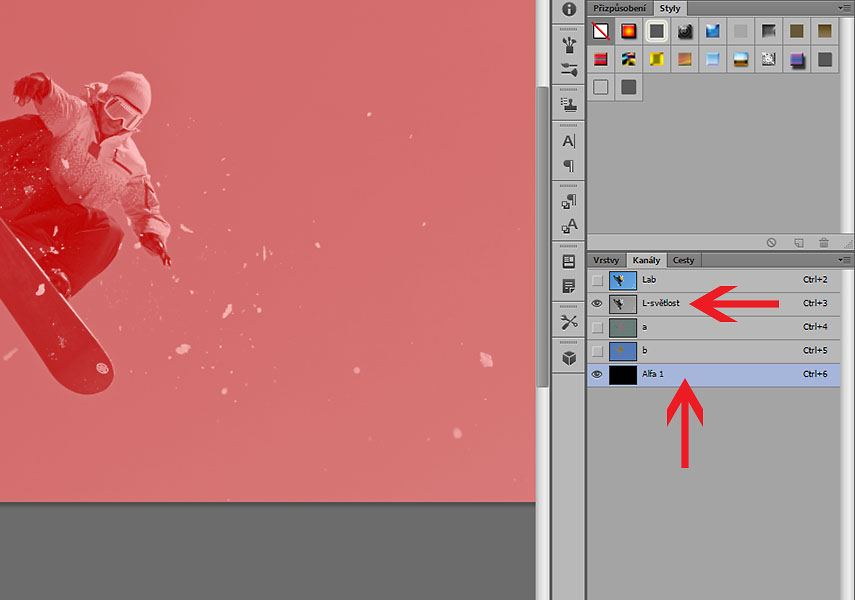This screenshot has height=600, width=855.
Task: Open the Info panel icon
Action: (x=569, y=9)
